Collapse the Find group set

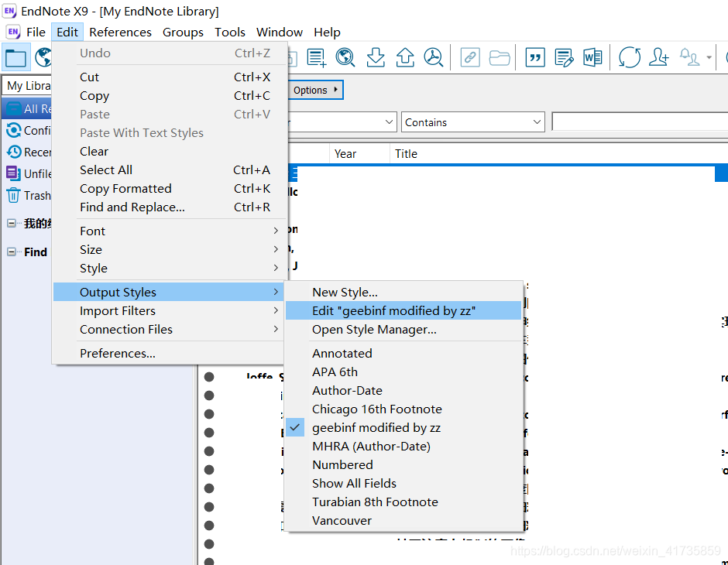12,252
